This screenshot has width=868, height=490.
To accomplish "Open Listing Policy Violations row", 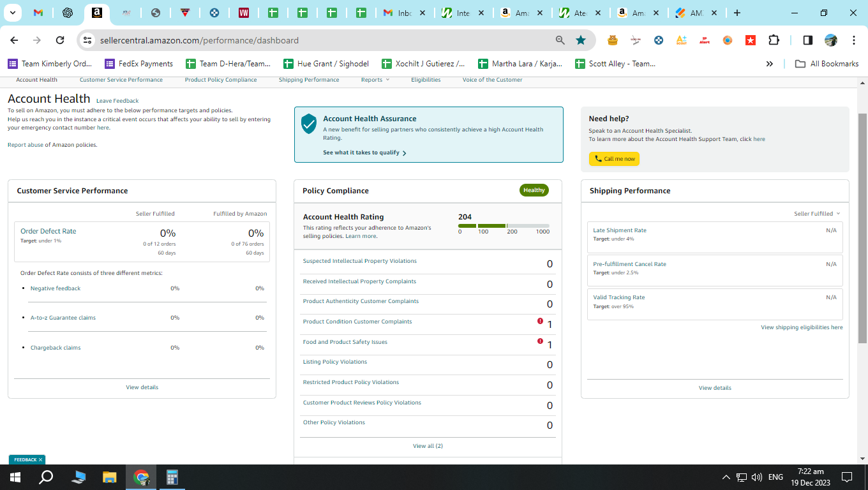I will click(x=428, y=364).
